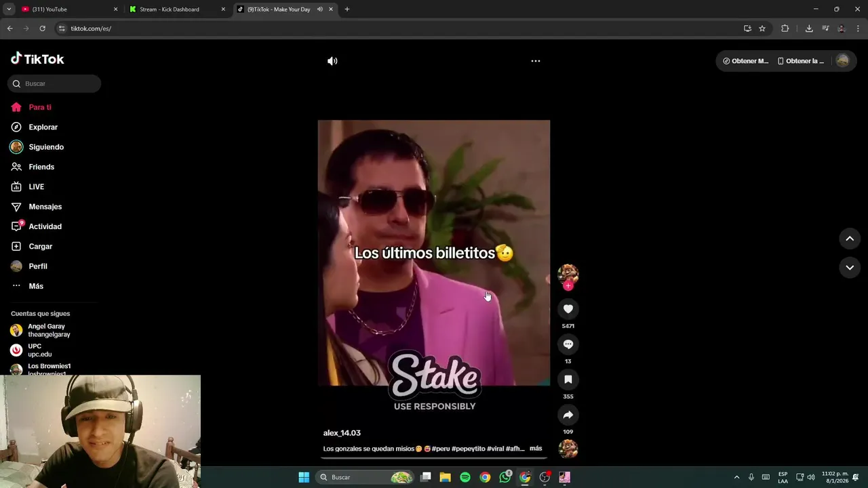The width and height of the screenshot is (868, 488).
Task: Open the TikTok profile avatar menu
Action: coord(842,61)
